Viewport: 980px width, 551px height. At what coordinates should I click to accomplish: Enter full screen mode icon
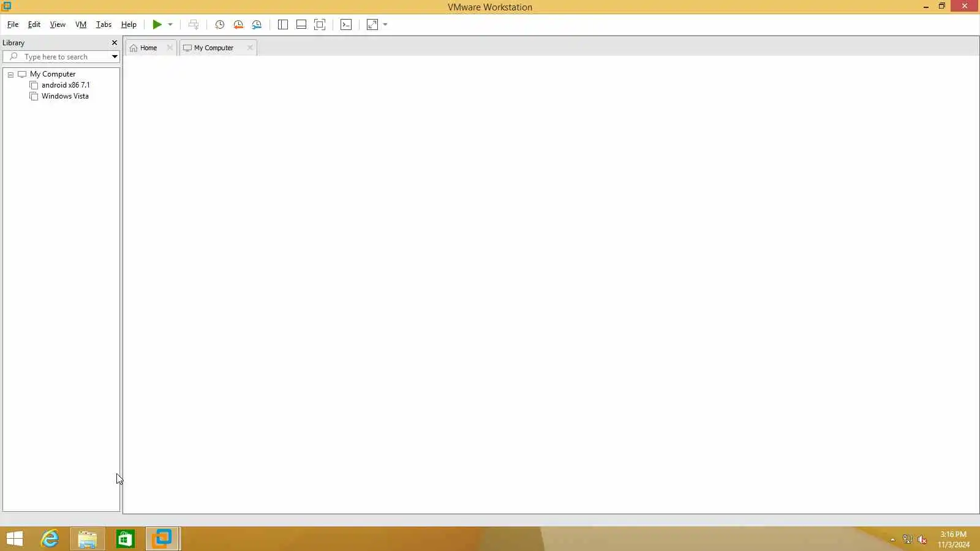[x=320, y=24]
